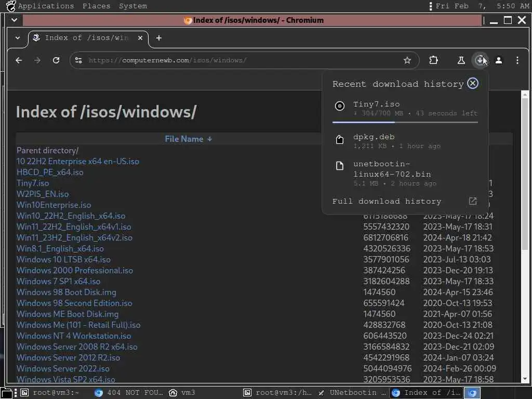Open W2PIS_EN.iso link

click(43, 194)
